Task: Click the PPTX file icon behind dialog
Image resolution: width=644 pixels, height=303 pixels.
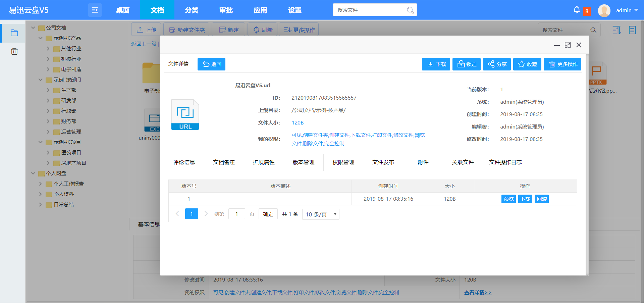Action: (x=597, y=73)
